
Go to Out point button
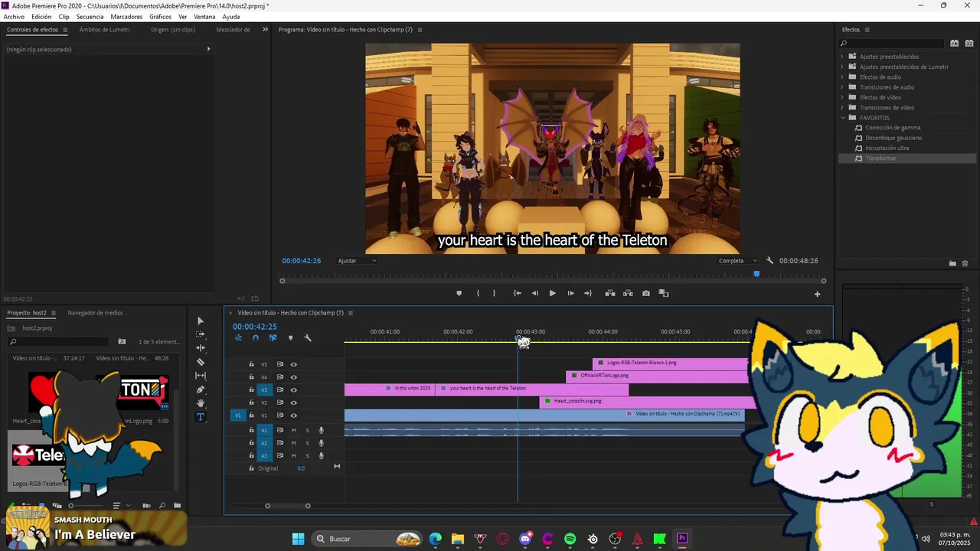(x=588, y=293)
